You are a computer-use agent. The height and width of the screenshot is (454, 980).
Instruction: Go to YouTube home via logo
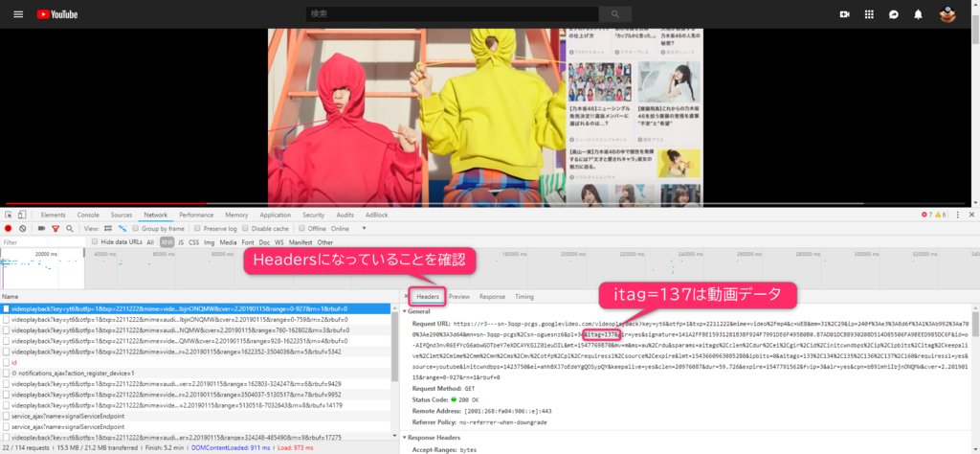[x=56, y=13]
